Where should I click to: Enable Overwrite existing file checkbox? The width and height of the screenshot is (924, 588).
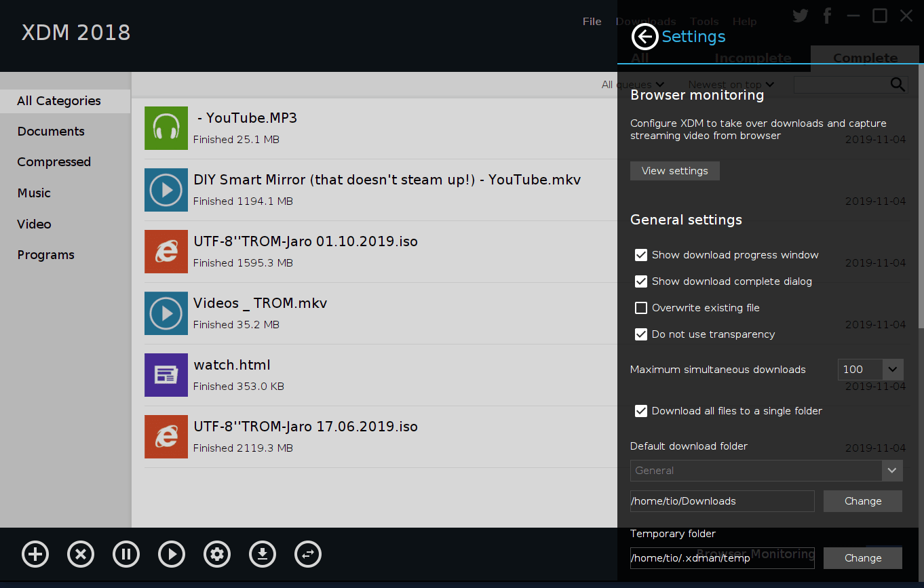[641, 308]
